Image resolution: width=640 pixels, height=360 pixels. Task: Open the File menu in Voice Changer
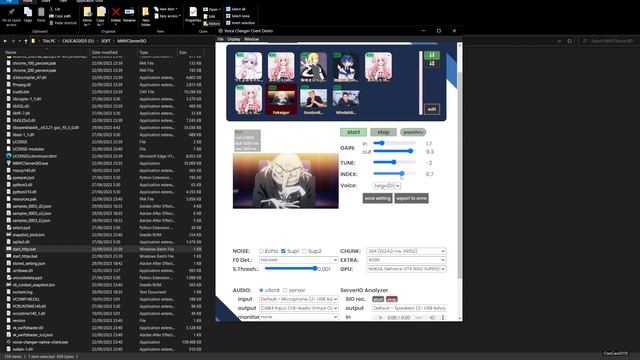pos(220,39)
